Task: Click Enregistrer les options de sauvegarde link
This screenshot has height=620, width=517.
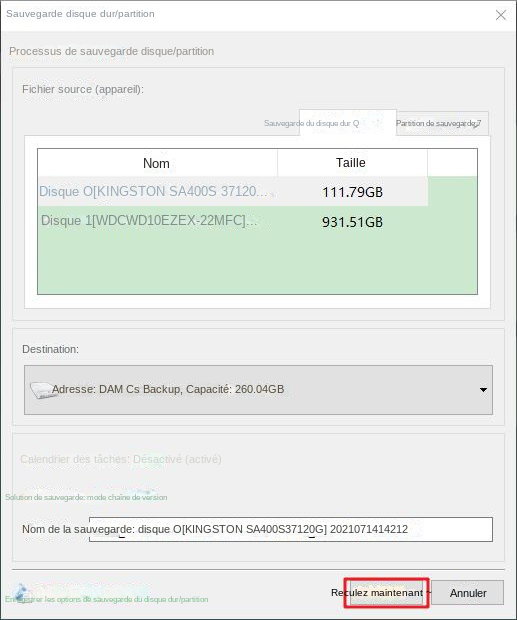Action: click(x=107, y=599)
